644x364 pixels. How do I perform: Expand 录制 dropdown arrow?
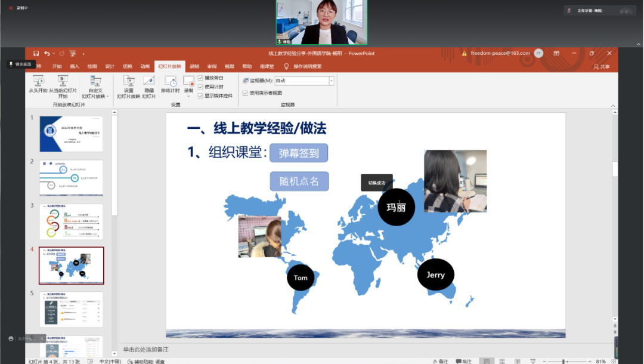pos(188,96)
